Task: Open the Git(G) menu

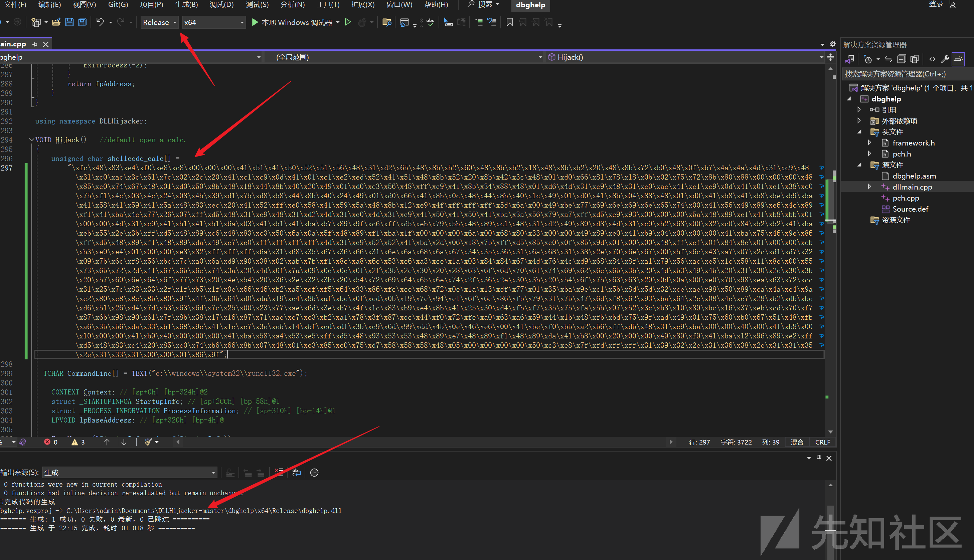Action: coord(118,5)
